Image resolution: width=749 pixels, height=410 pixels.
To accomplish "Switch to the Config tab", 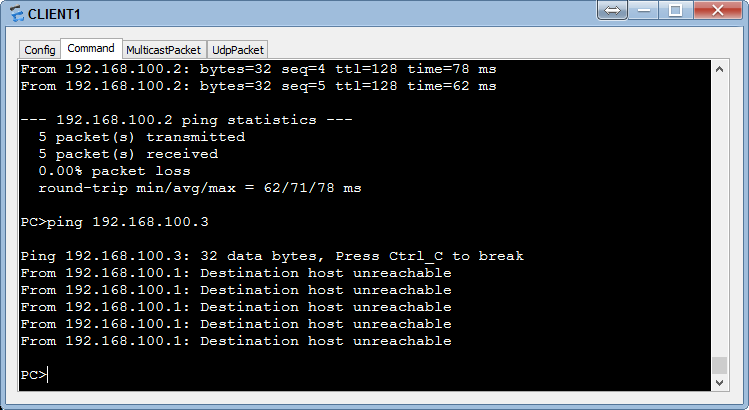I will point(40,50).
